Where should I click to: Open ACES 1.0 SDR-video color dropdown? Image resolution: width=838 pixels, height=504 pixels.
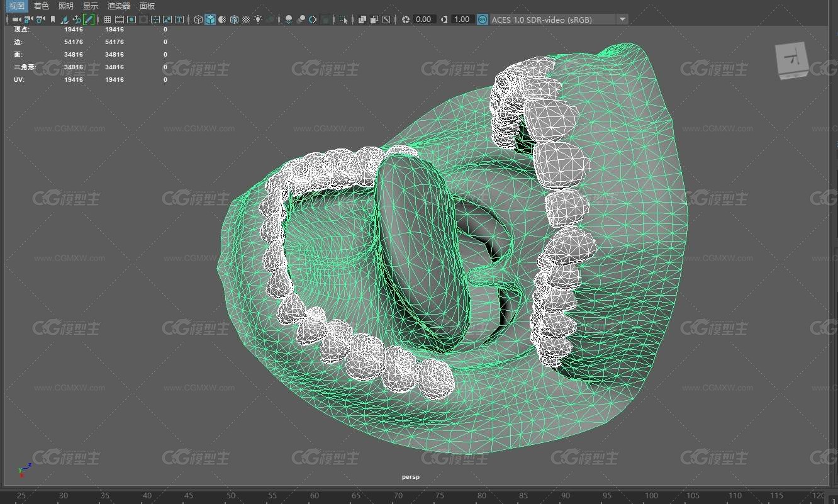[x=559, y=20]
